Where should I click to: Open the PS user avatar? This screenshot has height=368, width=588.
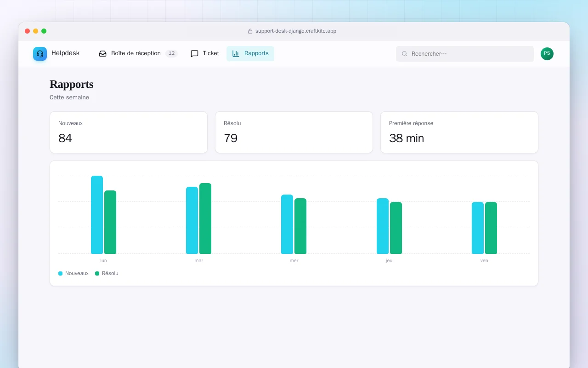click(x=547, y=54)
